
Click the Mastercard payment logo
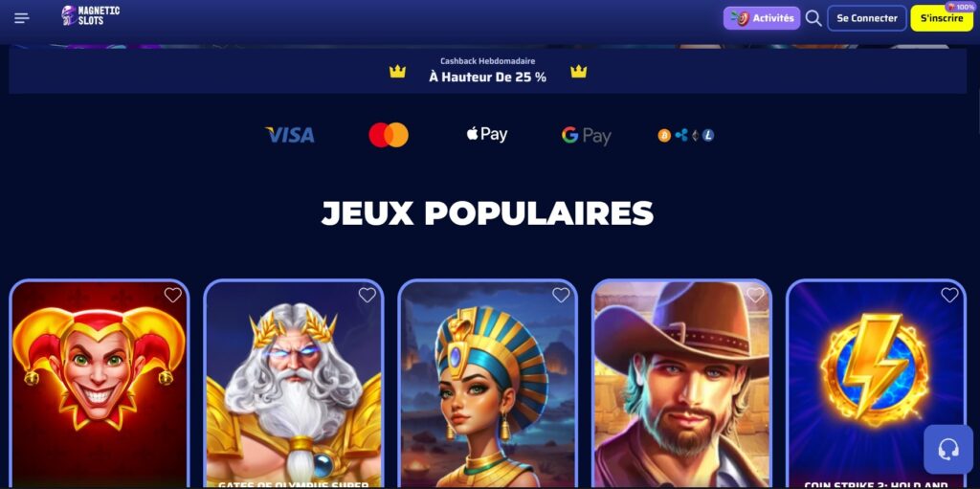[389, 135]
